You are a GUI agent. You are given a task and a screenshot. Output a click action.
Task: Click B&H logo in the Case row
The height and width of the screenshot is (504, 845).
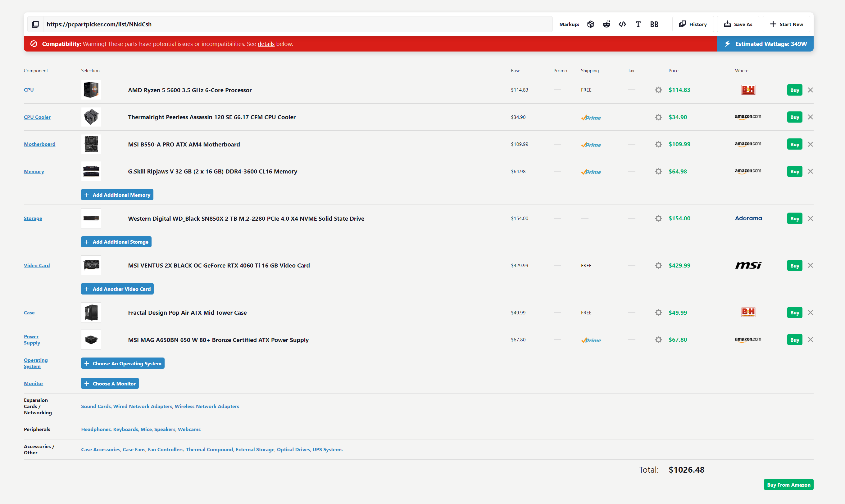click(748, 312)
